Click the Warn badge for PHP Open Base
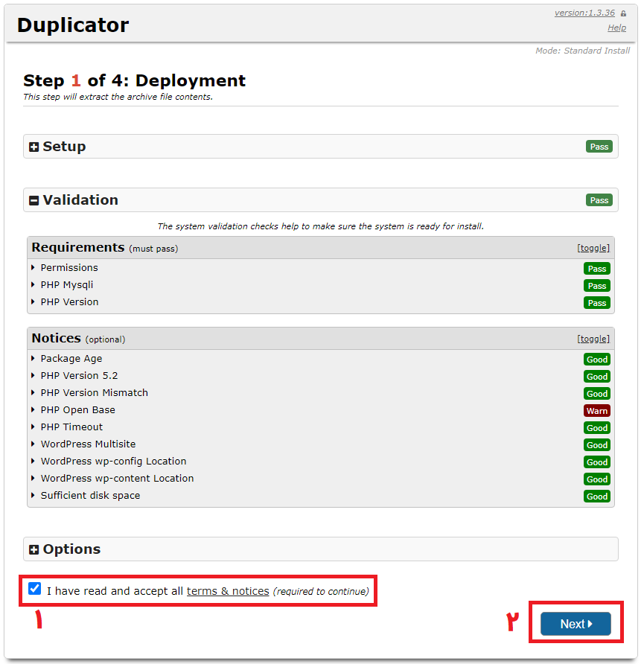The width and height of the screenshot is (644, 664). tap(596, 411)
